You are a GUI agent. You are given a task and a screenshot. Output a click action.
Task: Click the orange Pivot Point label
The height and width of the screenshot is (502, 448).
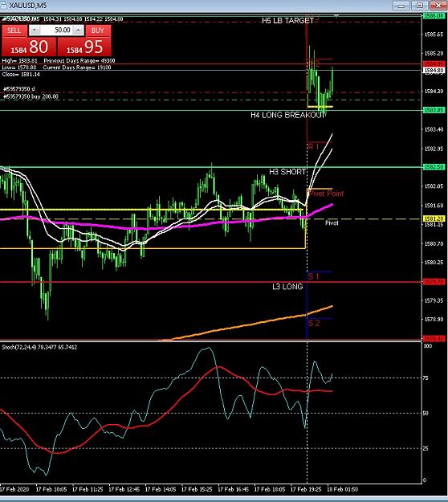pos(326,194)
